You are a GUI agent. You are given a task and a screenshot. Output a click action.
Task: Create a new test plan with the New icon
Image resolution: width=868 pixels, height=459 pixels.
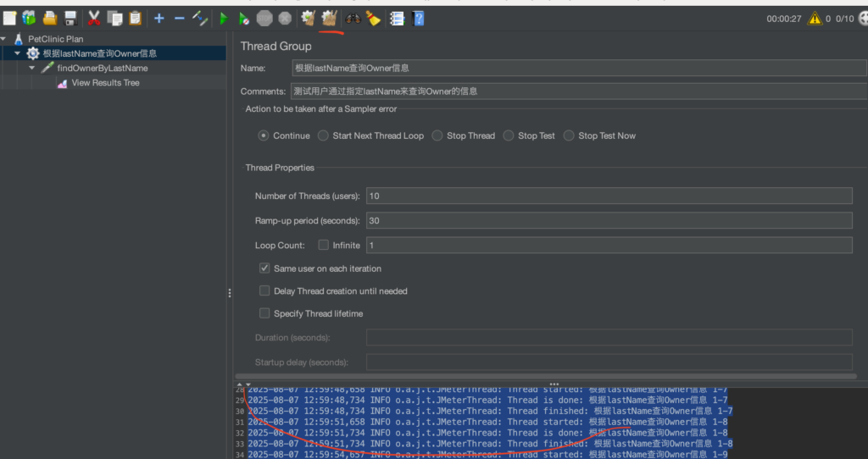pos(9,19)
